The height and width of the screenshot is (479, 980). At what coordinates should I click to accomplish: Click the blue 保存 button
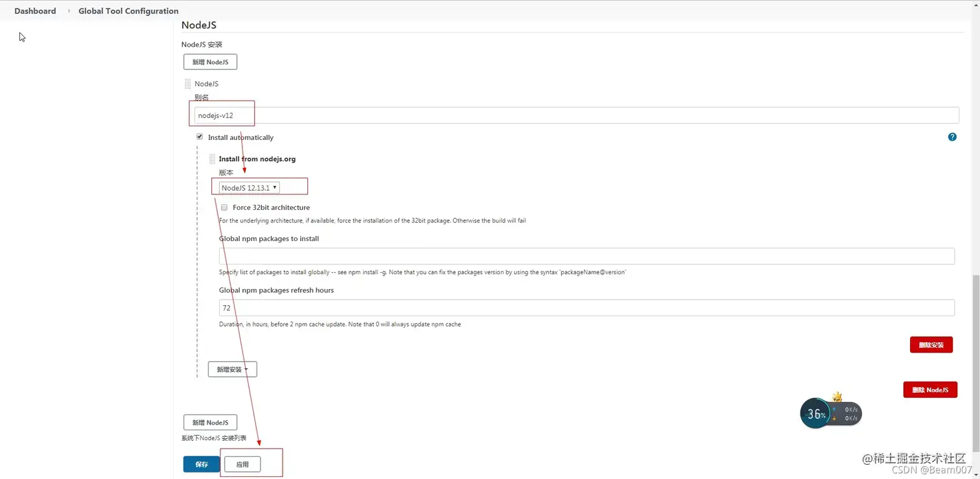pyautogui.click(x=202, y=464)
